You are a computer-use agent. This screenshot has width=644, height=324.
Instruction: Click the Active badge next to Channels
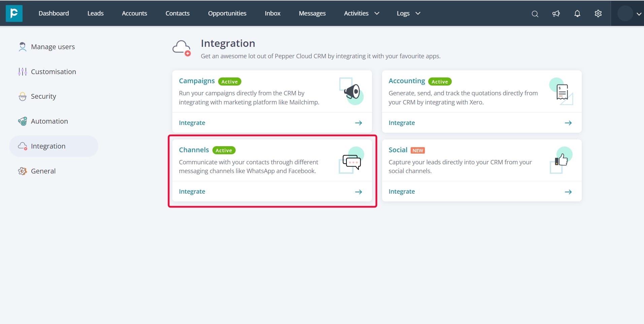pyautogui.click(x=224, y=150)
